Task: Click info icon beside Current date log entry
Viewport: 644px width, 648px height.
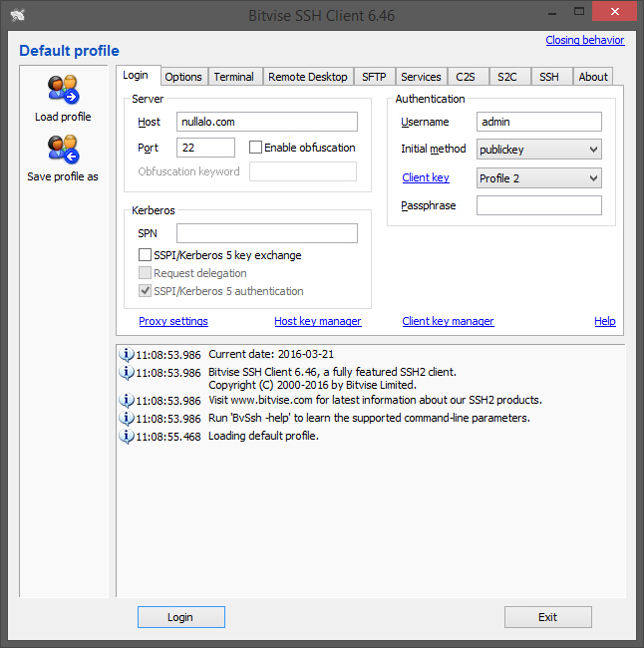Action: [127, 354]
